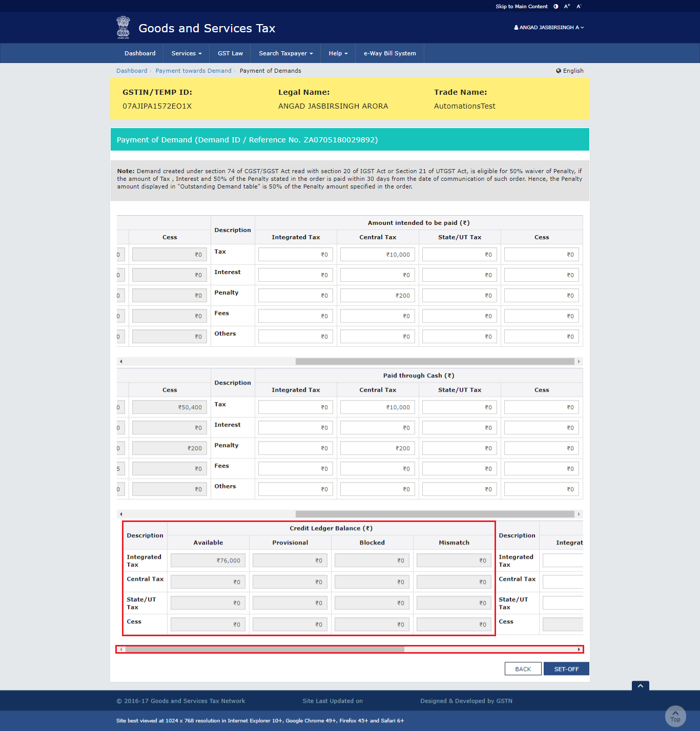
Task: Click the globe icon next to English
Action: [559, 71]
